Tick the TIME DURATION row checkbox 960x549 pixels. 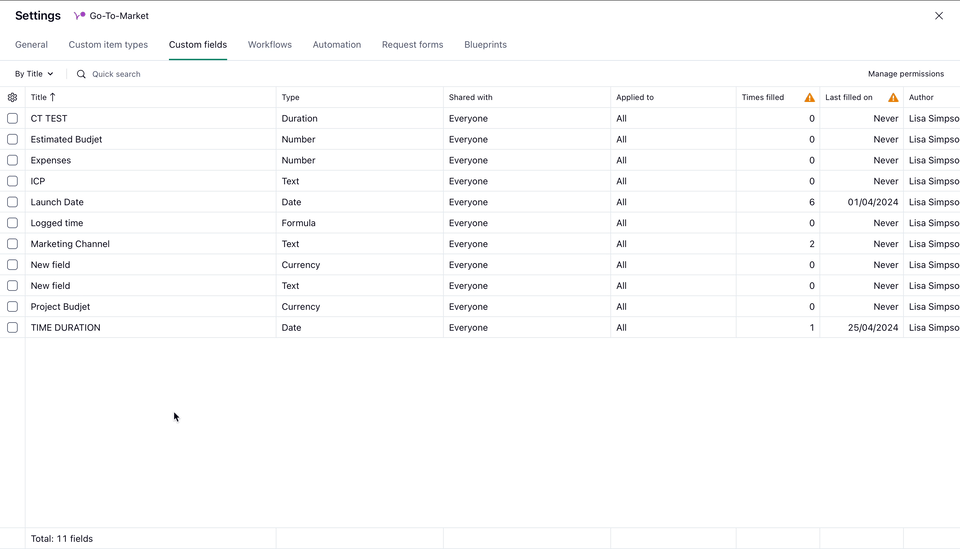(12, 327)
